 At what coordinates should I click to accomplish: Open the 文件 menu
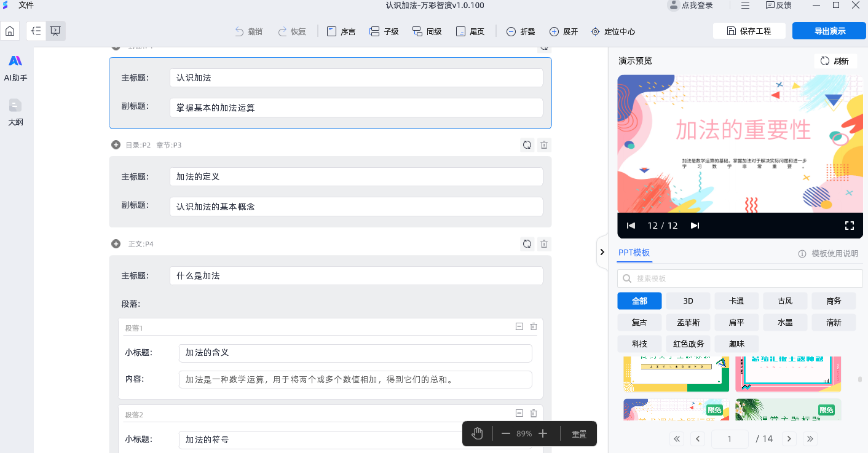pyautogui.click(x=26, y=6)
